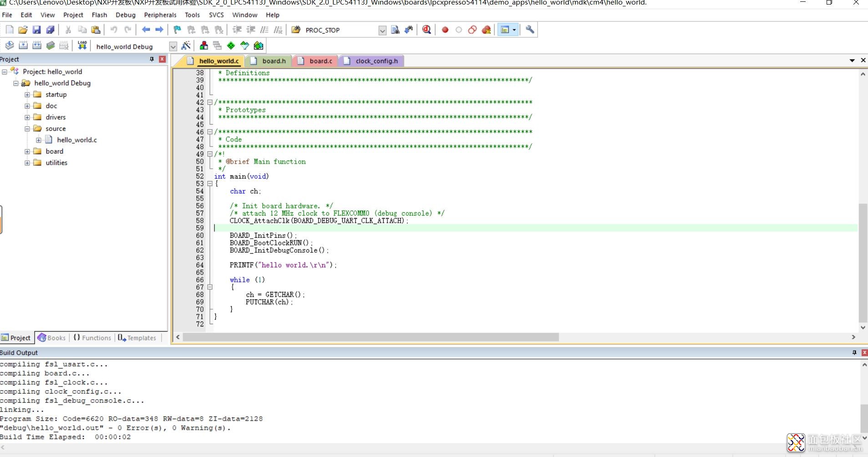Close the Project panel
Image resolution: width=868 pixels, height=457 pixels.
162,59
